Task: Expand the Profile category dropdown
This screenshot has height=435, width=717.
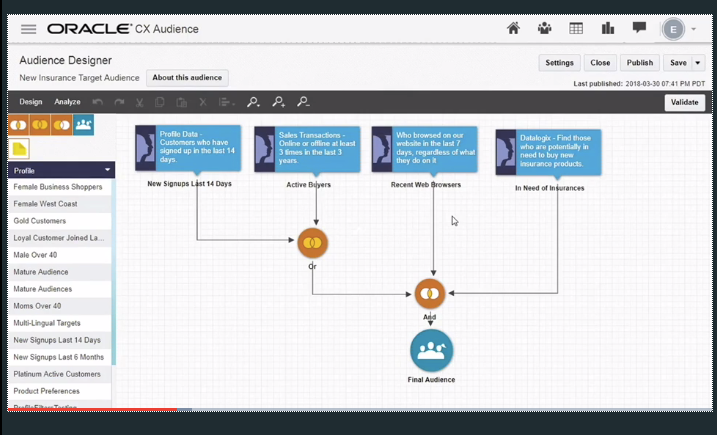Action: coord(107,170)
